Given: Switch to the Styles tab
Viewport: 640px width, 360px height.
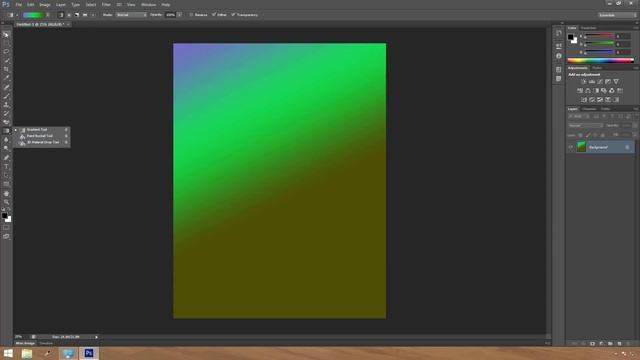Looking at the screenshot, I should click(x=597, y=68).
